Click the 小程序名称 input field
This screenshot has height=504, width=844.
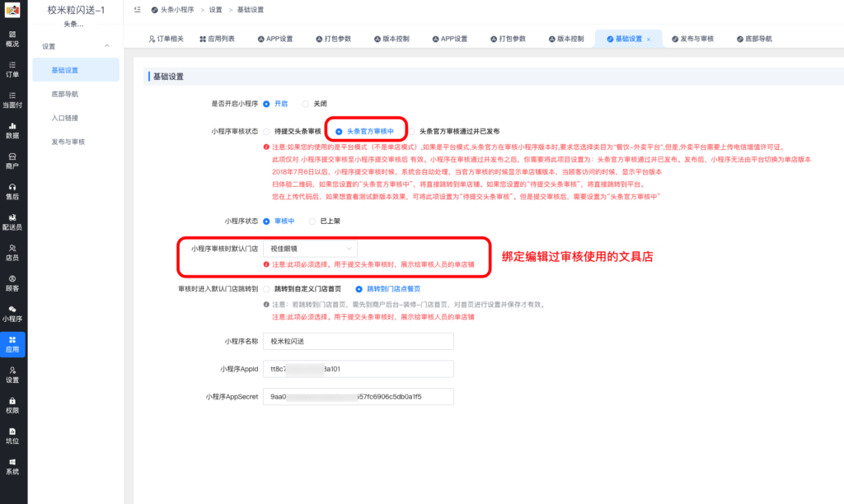pos(358,341)
